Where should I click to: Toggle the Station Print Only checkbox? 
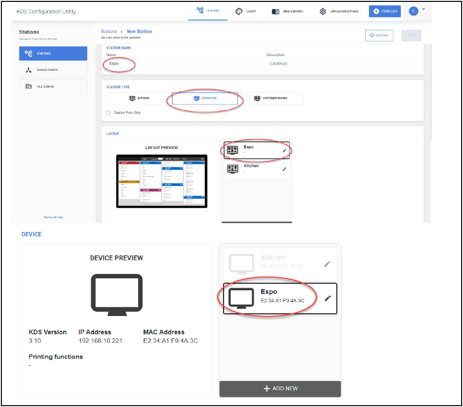(108, 113)
